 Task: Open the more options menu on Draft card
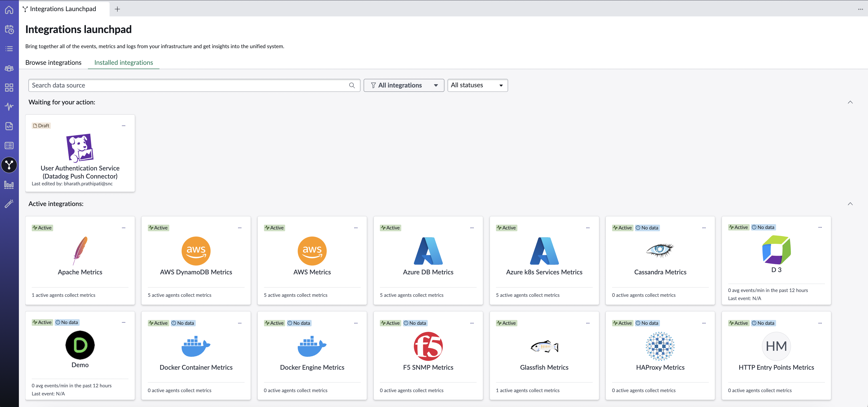click(x=124, y=126)
